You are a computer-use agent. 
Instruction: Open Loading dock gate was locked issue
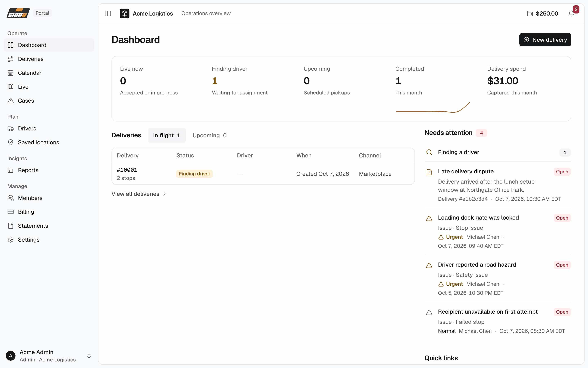498,231
